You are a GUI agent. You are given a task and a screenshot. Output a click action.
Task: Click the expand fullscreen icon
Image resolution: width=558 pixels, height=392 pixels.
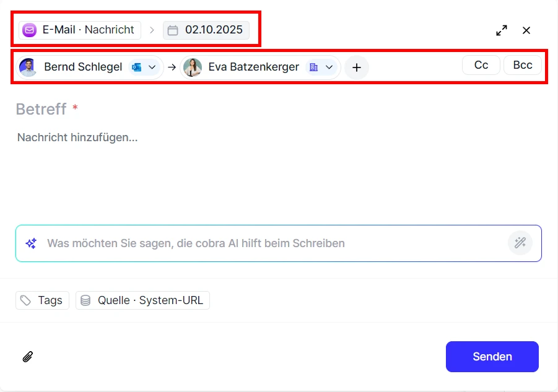[502, 30]
